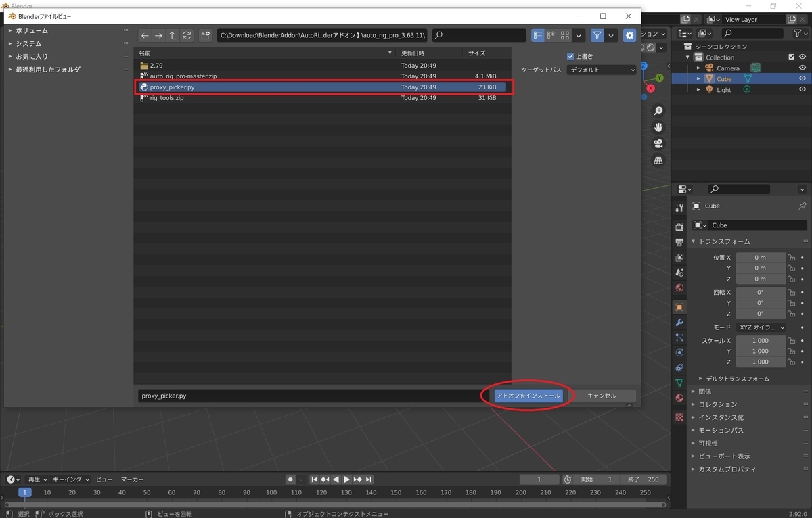Click Cube mesh data icon in outliner
Viewport: 812px width, 518px height.
tap(747, 79)
